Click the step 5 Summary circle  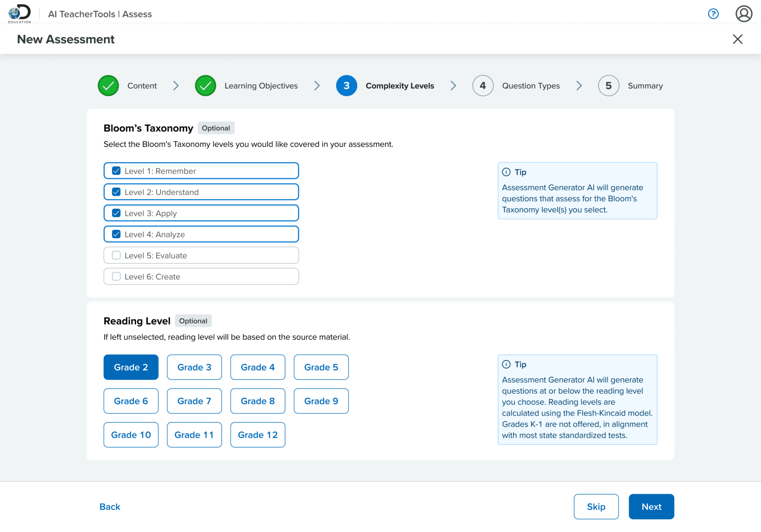(608, 86)
